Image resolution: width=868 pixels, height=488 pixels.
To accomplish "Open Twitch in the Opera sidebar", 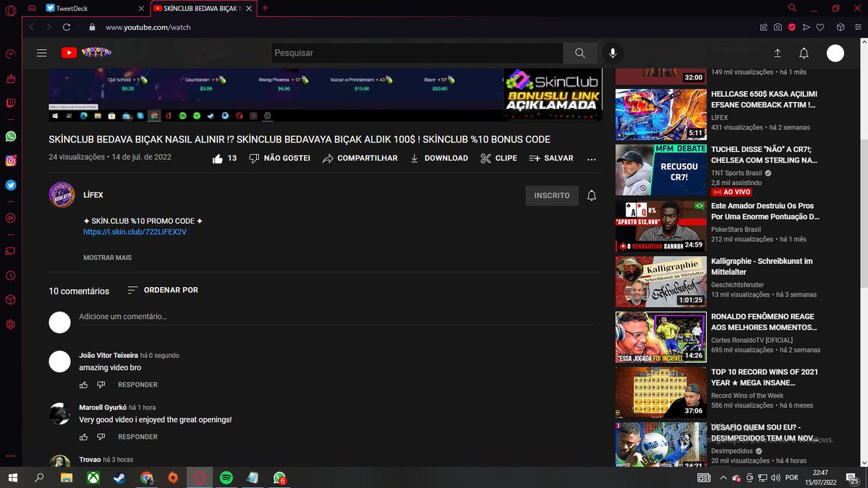I will [x=10, y=103].
